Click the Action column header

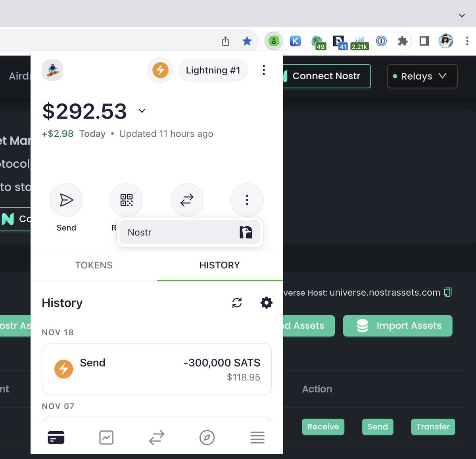[x=317, y=389]
